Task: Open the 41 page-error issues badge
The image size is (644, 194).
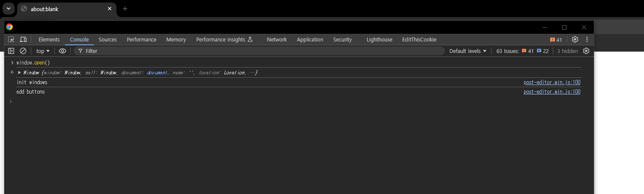Action: click(528, 51)
